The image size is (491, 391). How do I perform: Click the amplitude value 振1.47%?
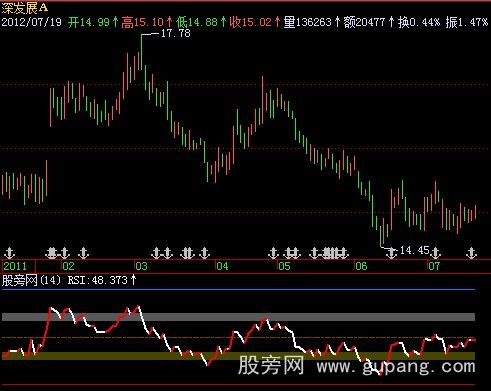click(467, 22)
